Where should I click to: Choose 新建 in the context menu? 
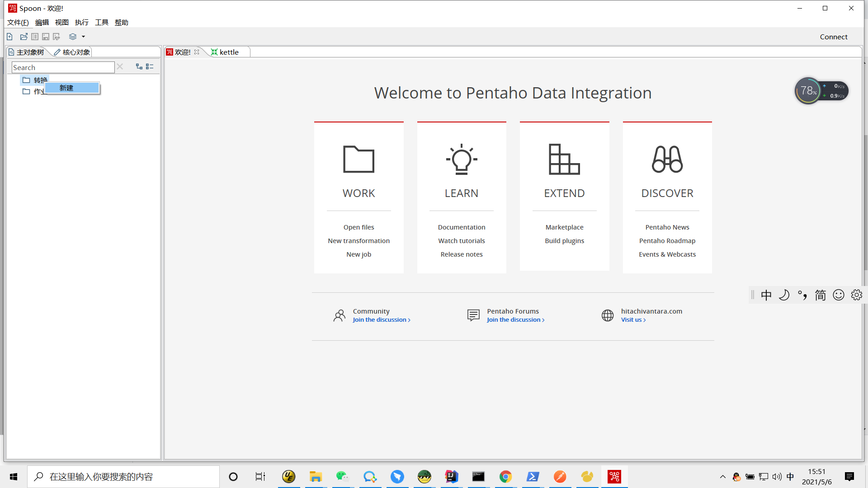(72, 88)
